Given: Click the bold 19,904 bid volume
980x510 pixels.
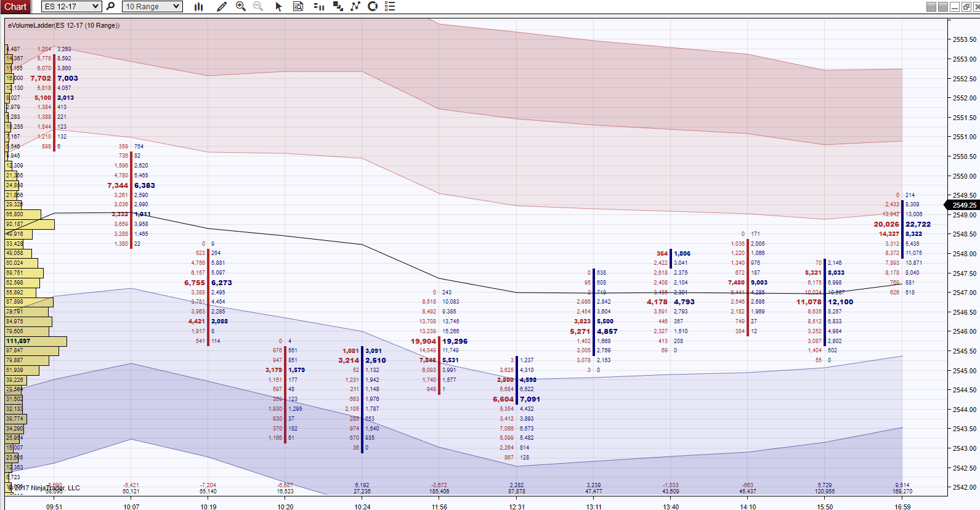Looking at the screenshot, I should 423,341.
